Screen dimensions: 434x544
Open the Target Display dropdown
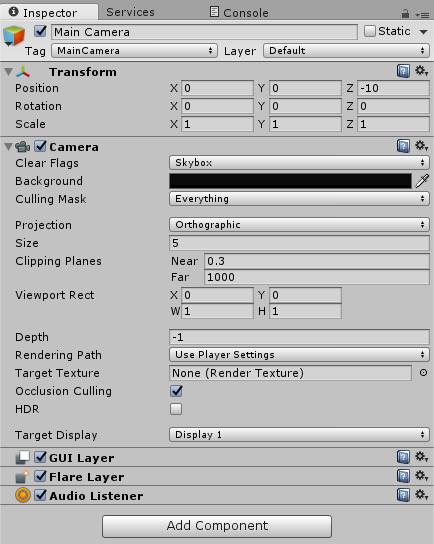click(x=299, y=435)
